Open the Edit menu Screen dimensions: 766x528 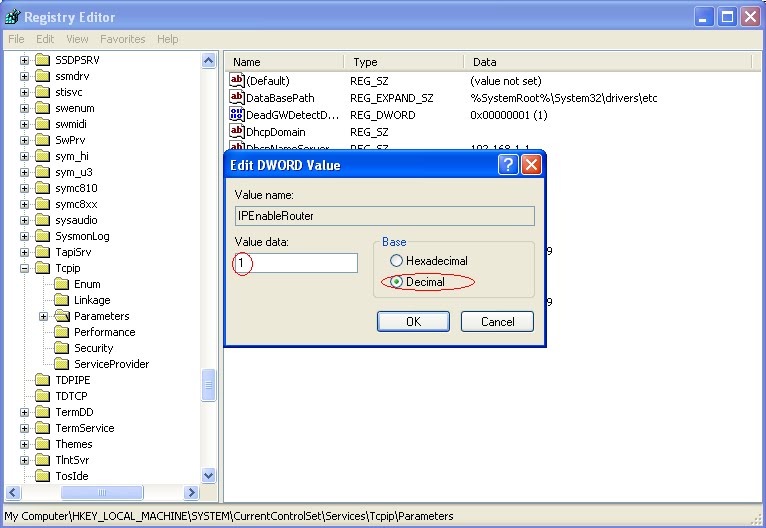[45, 39]
